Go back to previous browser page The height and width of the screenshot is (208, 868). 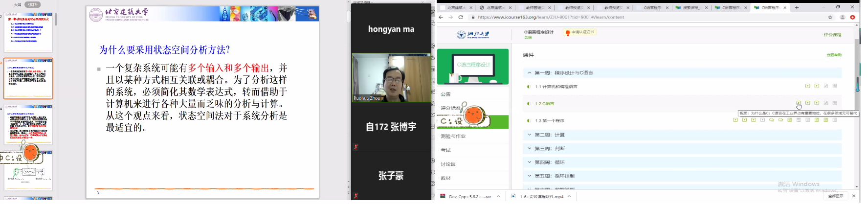(x=441, y=17)
